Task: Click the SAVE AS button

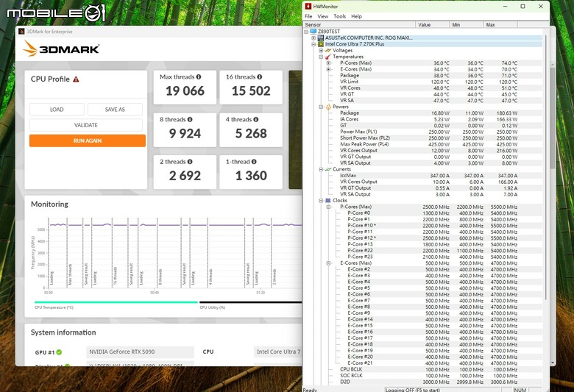Action: coord(115,110)
